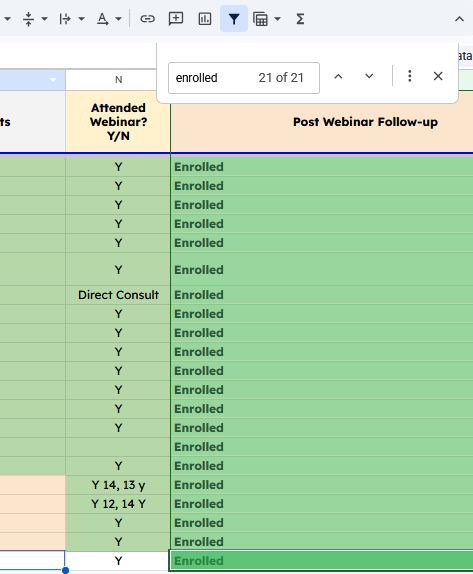The height and width of the screenshot is (574, 473).
Task: Go to previous match in find bar
Action: tap(338, 77)
